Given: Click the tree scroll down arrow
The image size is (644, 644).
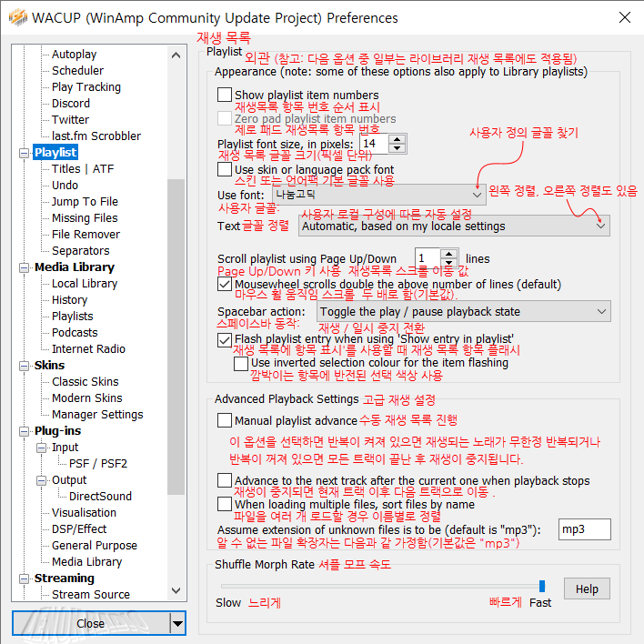Looking at the screenshot, I should tap(176, 590).
